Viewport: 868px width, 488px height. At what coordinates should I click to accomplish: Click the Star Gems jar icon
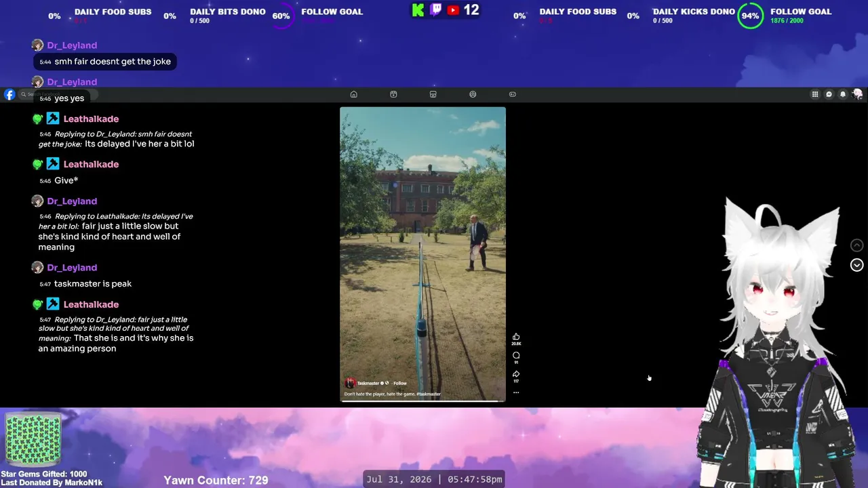(33, 439)
